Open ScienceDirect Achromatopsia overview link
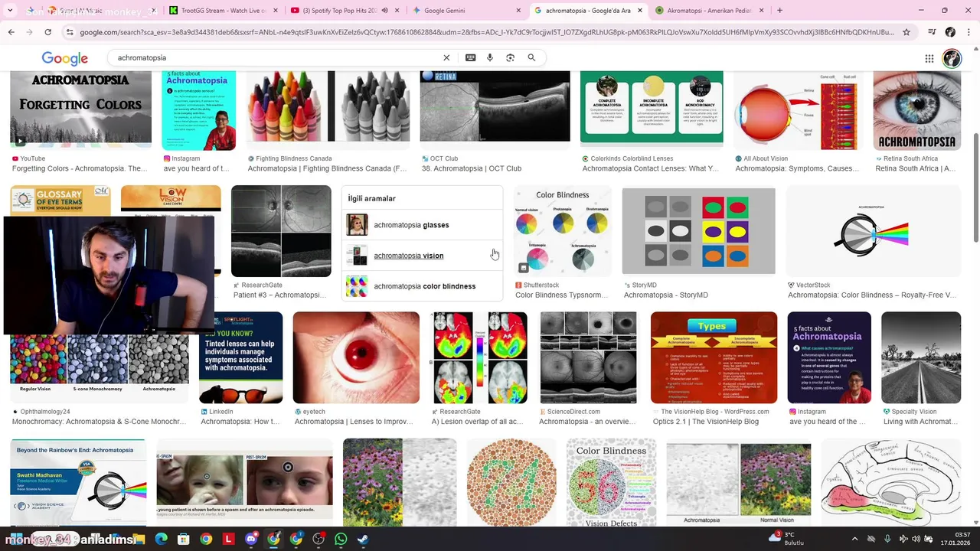Image resolution: width=980 pixels, height=551 pixels. pyautogui.click(x=587, y=421)
